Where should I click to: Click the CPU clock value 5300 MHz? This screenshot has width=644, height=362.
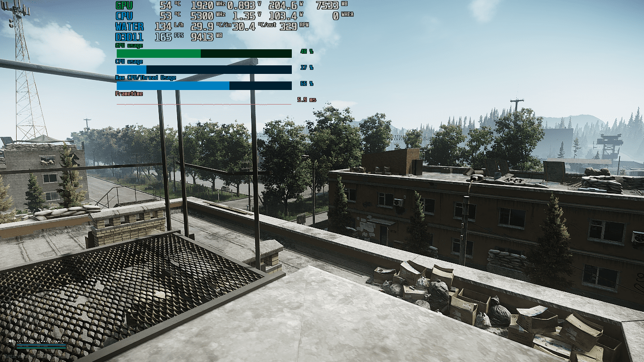[x=208, y=16]
